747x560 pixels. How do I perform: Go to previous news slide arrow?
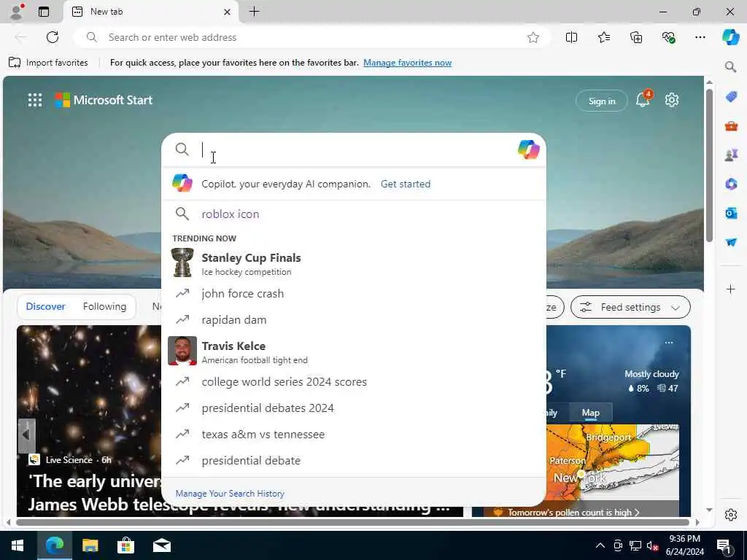[27, 435]
